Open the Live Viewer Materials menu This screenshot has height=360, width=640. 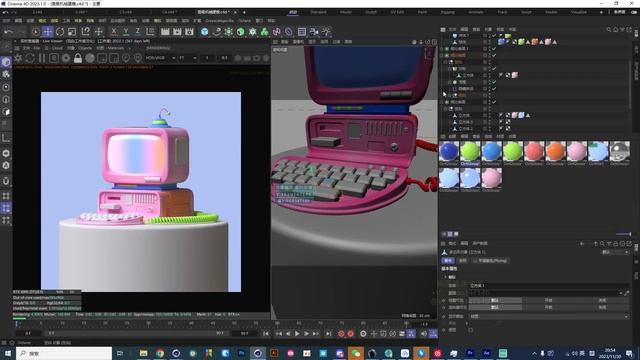pyautogui.click(x=110, y=48)
